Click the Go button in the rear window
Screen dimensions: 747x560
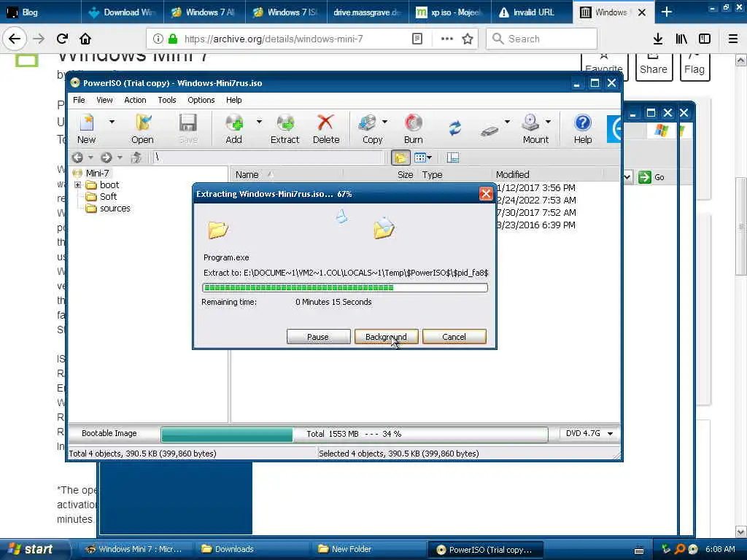tap(651, 177)
